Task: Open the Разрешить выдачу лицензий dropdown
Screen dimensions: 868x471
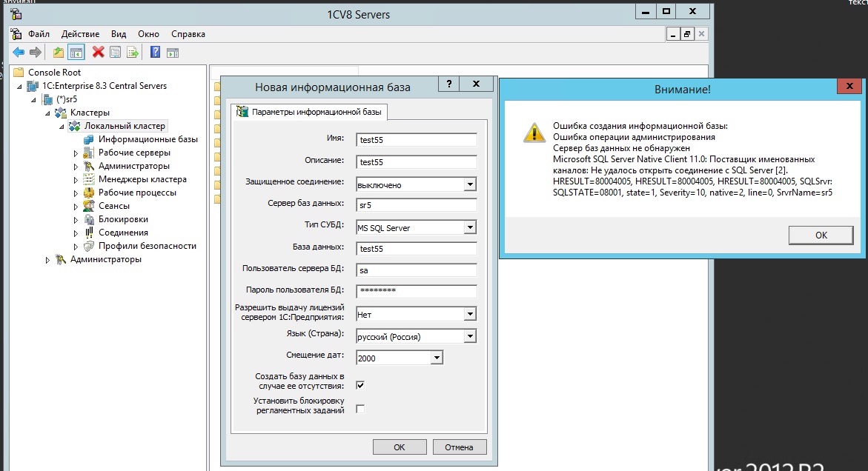Action: click(x=470, y=314)
